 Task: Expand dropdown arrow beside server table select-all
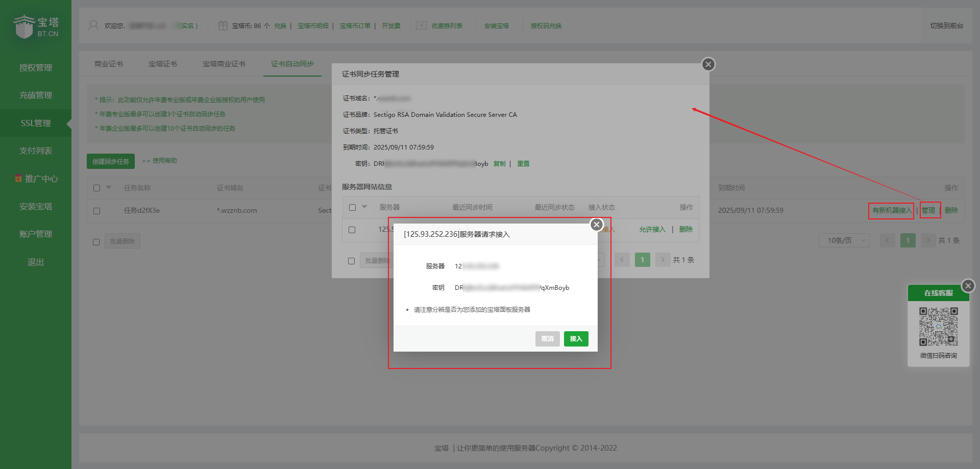[x=364, y=207]
